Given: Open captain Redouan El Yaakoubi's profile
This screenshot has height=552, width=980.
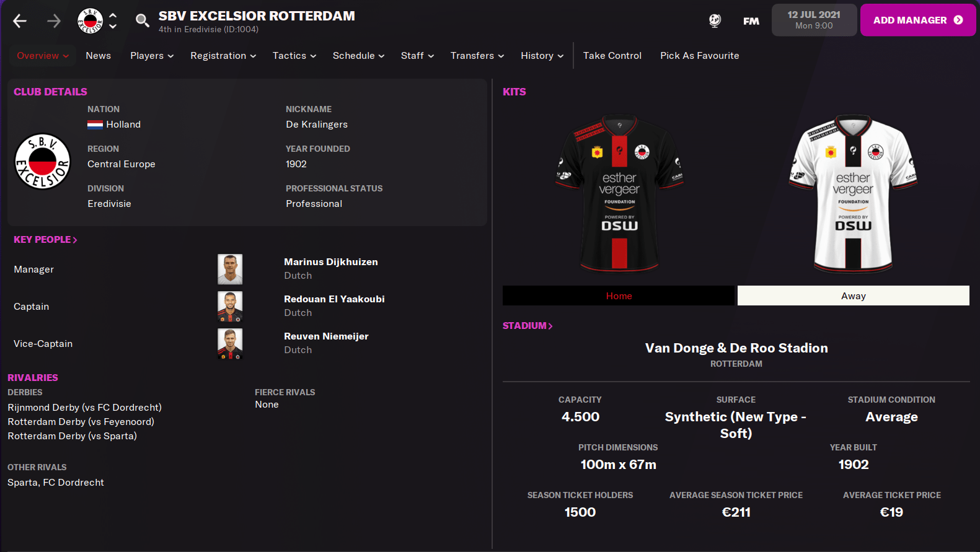Looking at the screenshot, I should click(x=334, y=299).
